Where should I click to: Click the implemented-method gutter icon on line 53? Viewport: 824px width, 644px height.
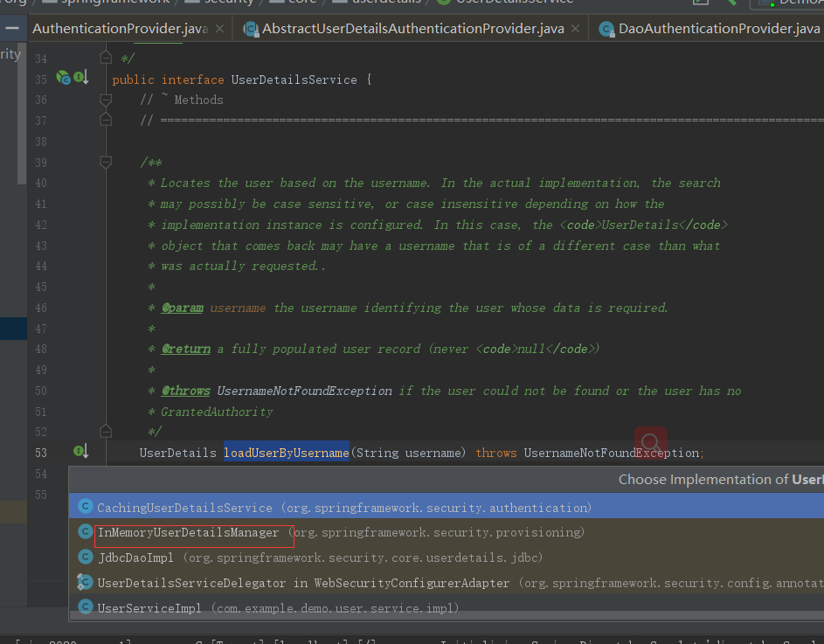(80, 451)
